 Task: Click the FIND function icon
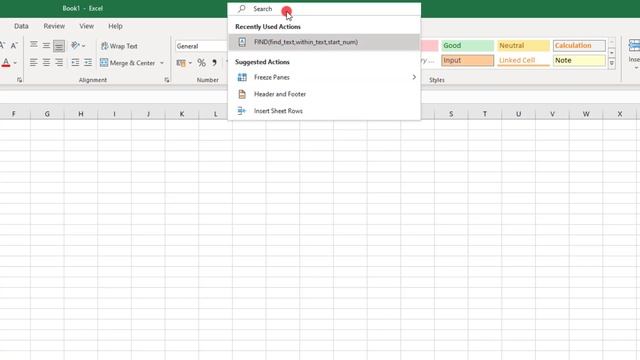pyautogui.click(x=242, y=42)
